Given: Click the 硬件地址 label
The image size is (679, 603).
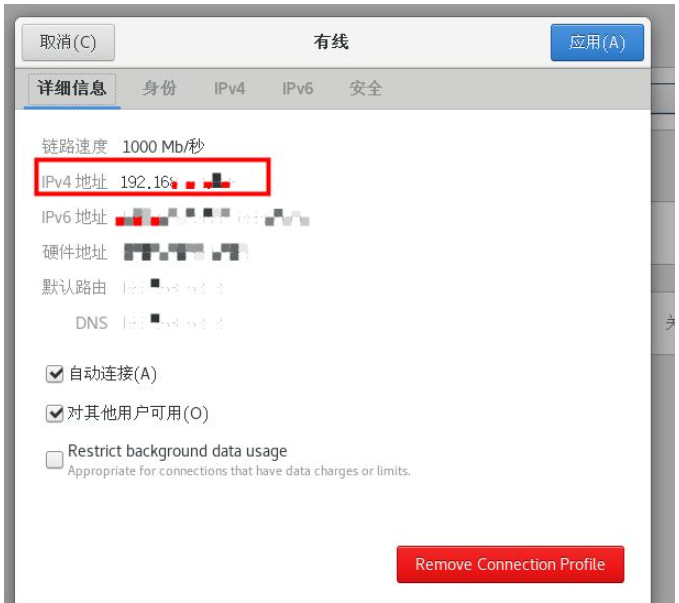Looking at the screenshot, I should tap(74, 252).
